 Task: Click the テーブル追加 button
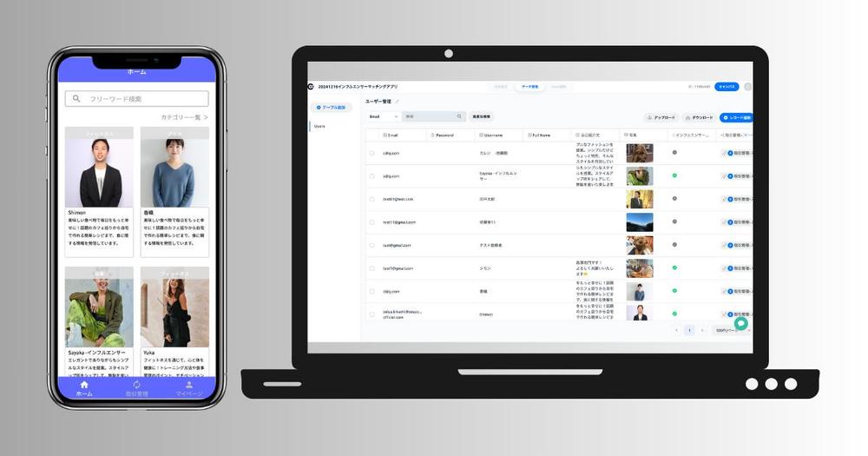(x=331, y=108)
